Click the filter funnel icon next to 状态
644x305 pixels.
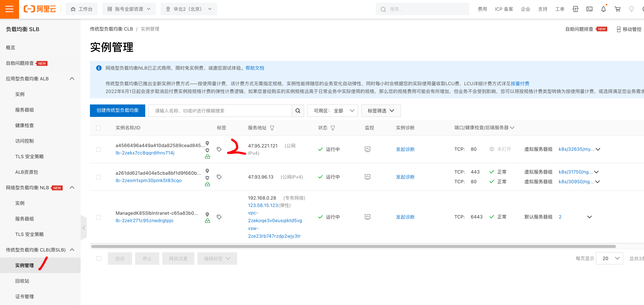click(x=333, y=128)
